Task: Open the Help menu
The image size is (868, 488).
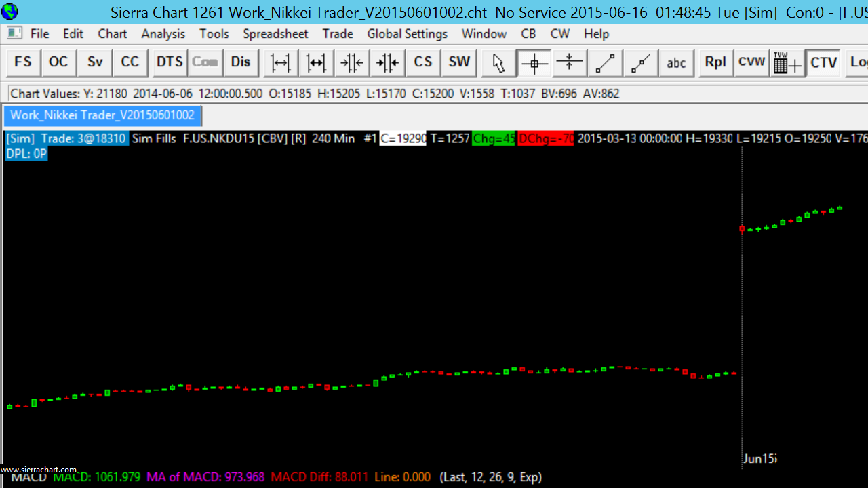Action: pyautogui.click(x=596, y=34)
